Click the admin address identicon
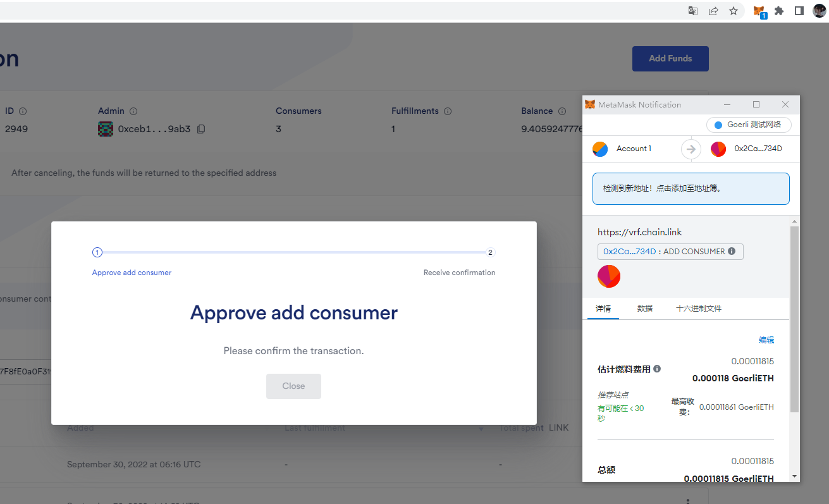 point(106,129)
